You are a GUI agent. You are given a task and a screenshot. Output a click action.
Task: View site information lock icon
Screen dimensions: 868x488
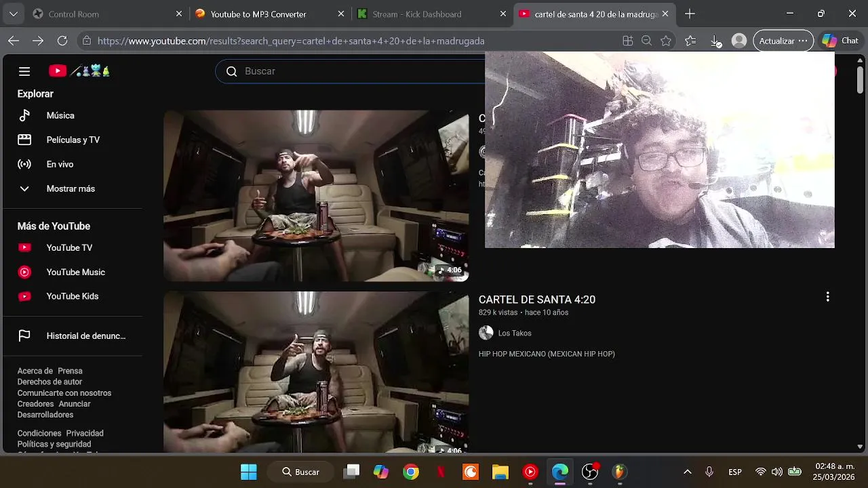pyautogui.click(x=86, y=41)
